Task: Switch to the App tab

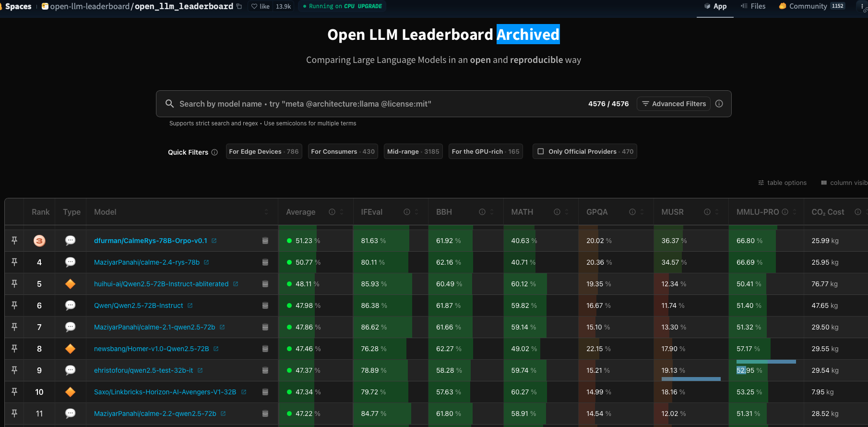Action: [x=715, y=6]
